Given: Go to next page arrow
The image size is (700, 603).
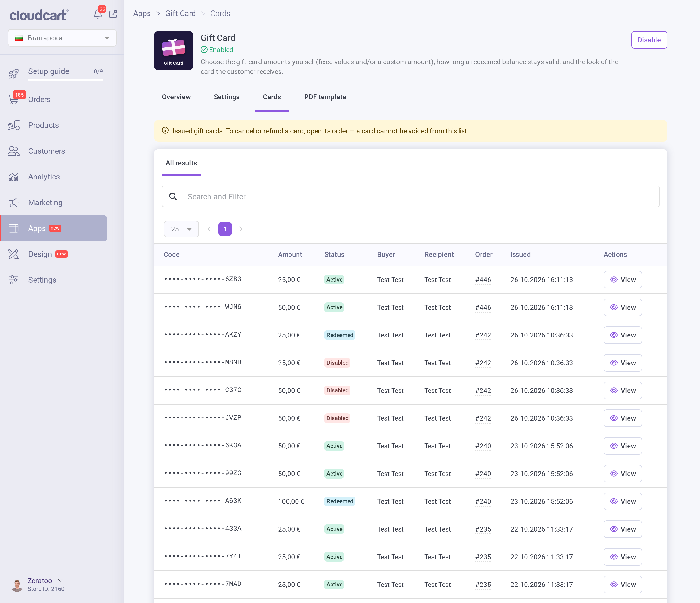Looking at the screenshot, I should pyautogui.click(x=241, y=229).
